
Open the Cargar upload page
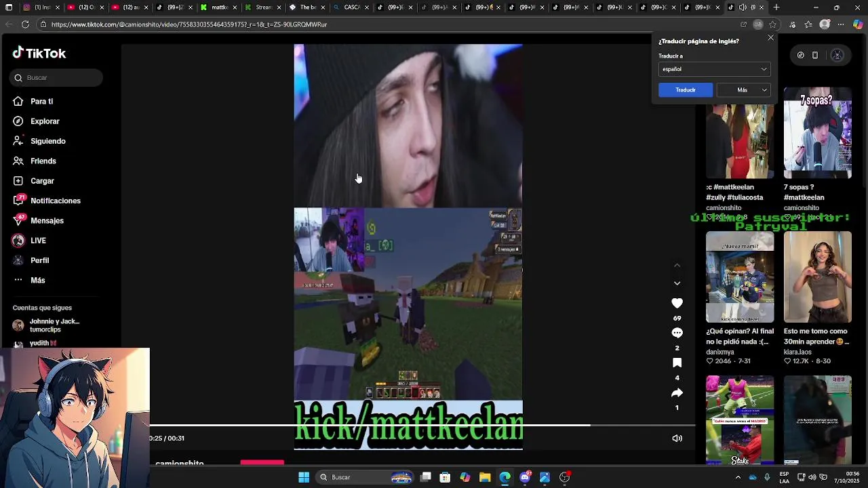42,181
